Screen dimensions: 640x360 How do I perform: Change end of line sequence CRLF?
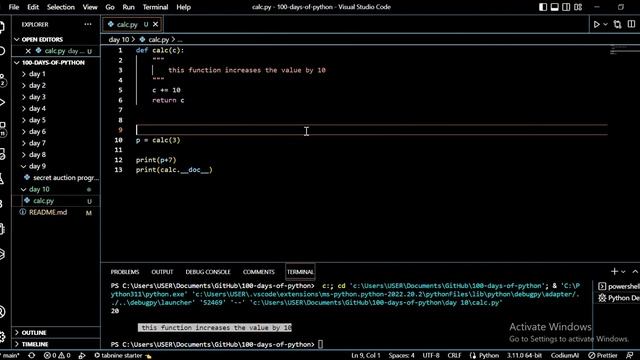click(x=454, y=356)
